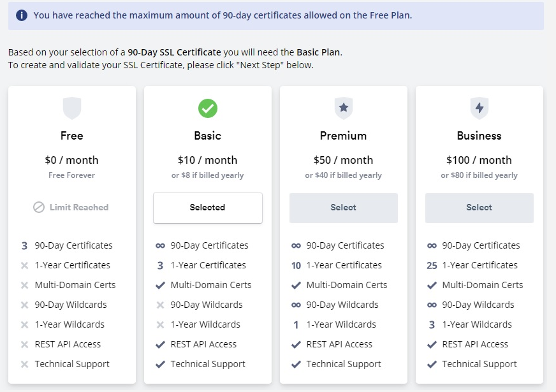
Task: Click the Business plan lightning shield icon
Action: (x=479, y=108)
